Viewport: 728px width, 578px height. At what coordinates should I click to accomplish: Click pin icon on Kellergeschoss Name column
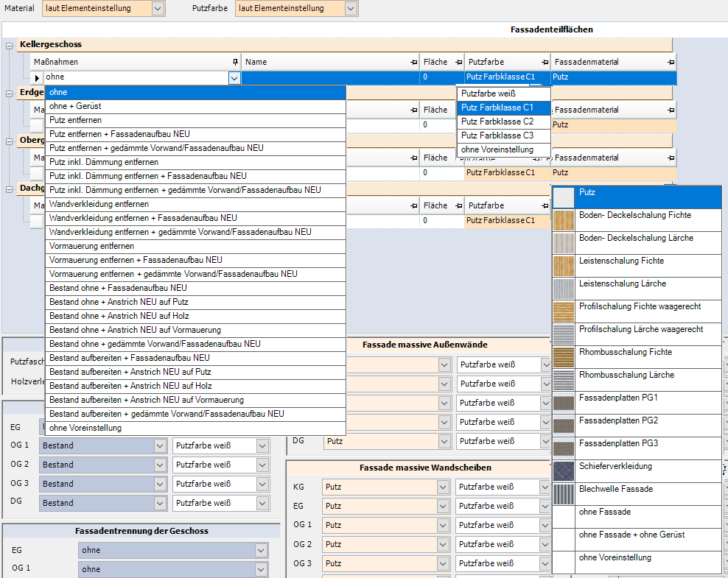414,63
